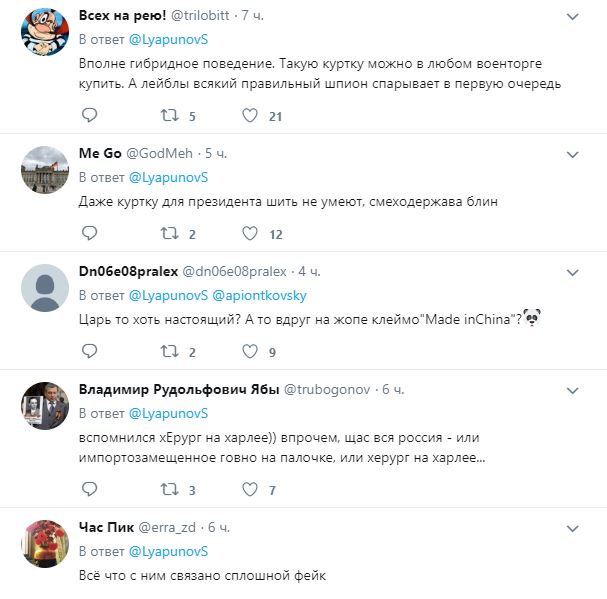607x599 pixels.
Task: Like the Всех на рею! tweet
Action: 250,115
